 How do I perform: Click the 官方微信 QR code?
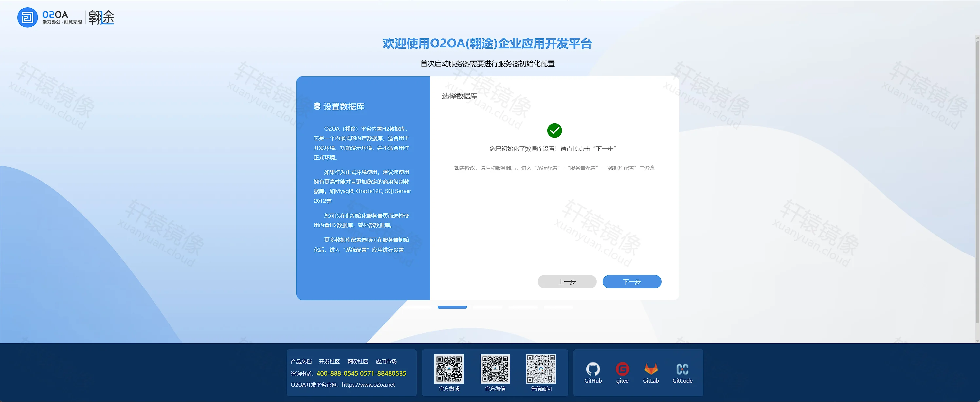(495, 369)
